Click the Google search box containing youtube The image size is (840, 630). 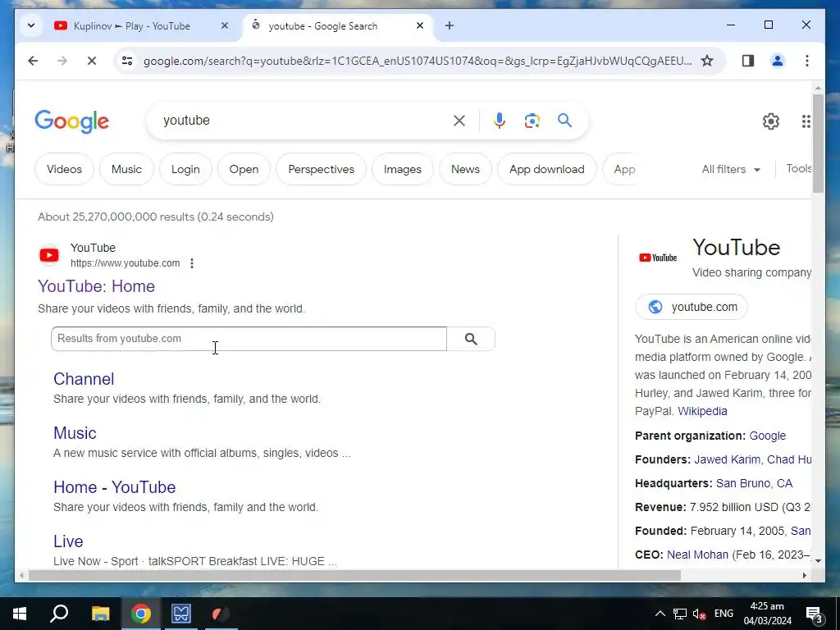click(305, 121)
